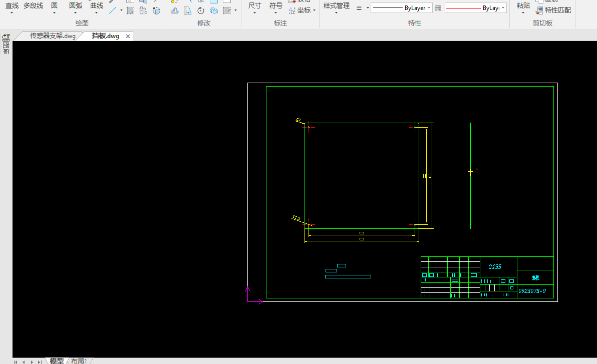Switch to the 布局1 layout tab
Viewport: 597px width, 364px height.
coord(79,360)
